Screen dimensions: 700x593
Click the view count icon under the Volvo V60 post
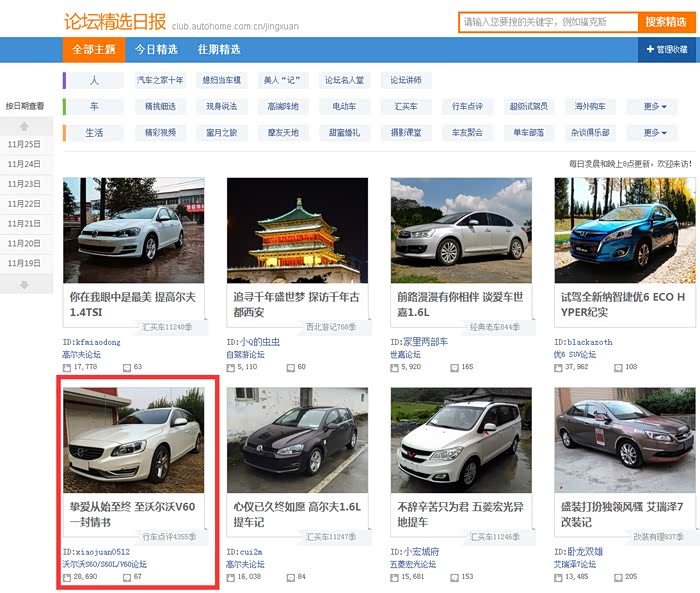tap(66, 577)
